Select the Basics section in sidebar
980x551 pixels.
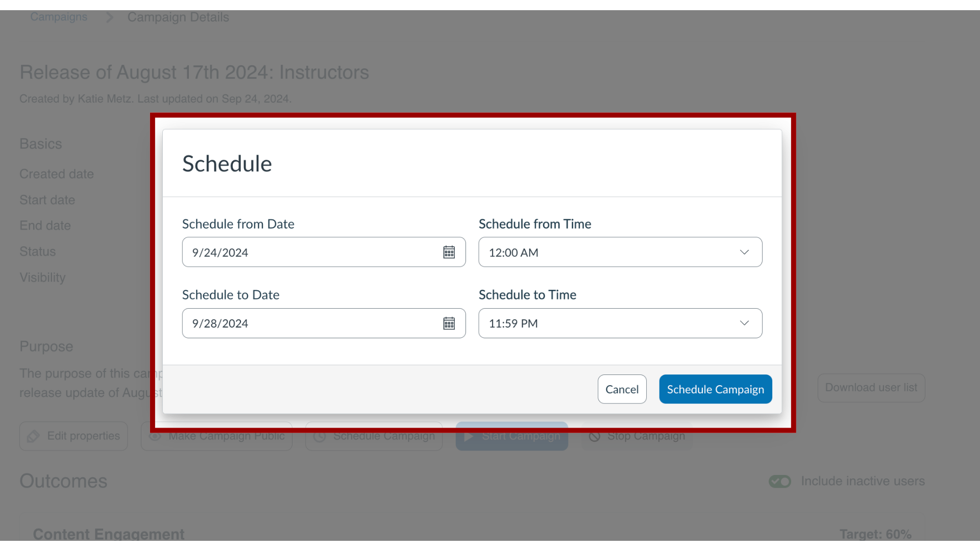point(40,143)
